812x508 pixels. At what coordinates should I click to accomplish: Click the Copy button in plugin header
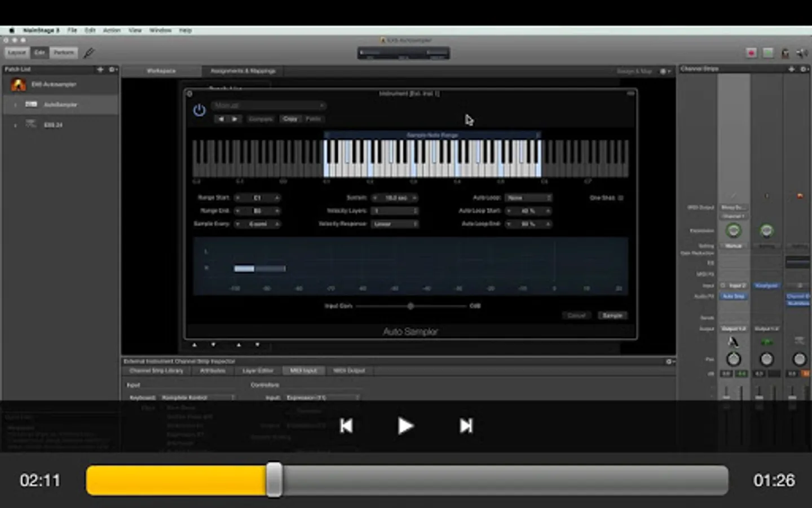(x=290, y=119)
